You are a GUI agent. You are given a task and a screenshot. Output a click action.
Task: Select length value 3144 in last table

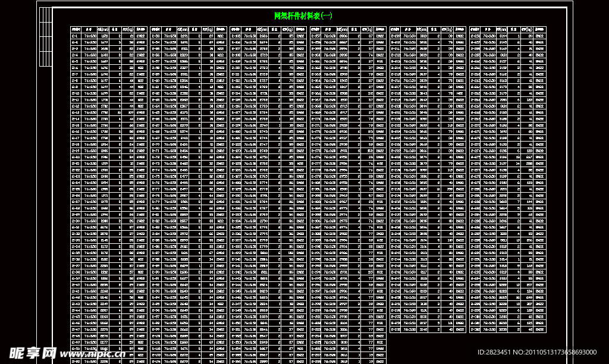click(503, 36)
